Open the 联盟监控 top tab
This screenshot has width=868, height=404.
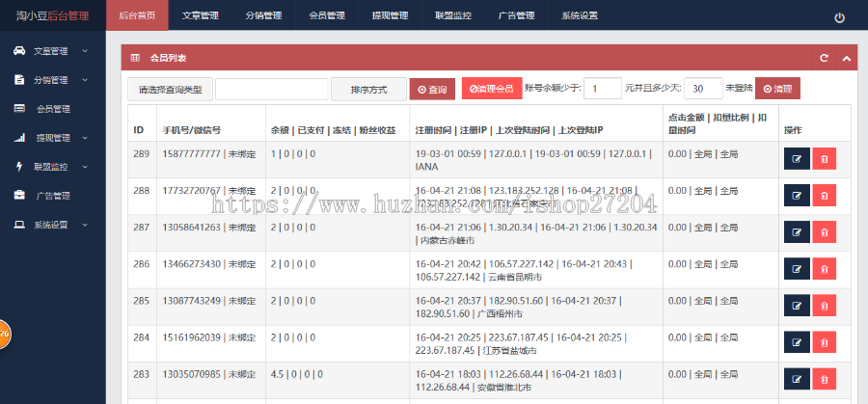pos(453,15)
